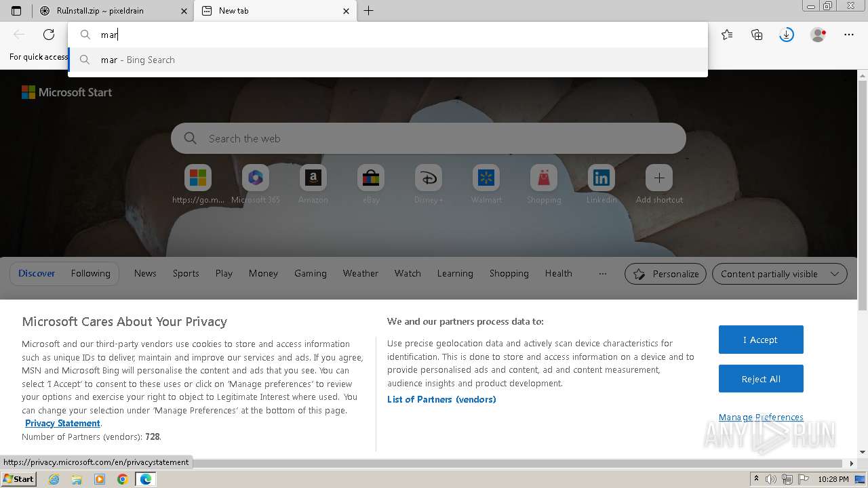Viewport: 868px width, 488px height.
Task: Open the Health category
Action: click(x=559, y=273)
